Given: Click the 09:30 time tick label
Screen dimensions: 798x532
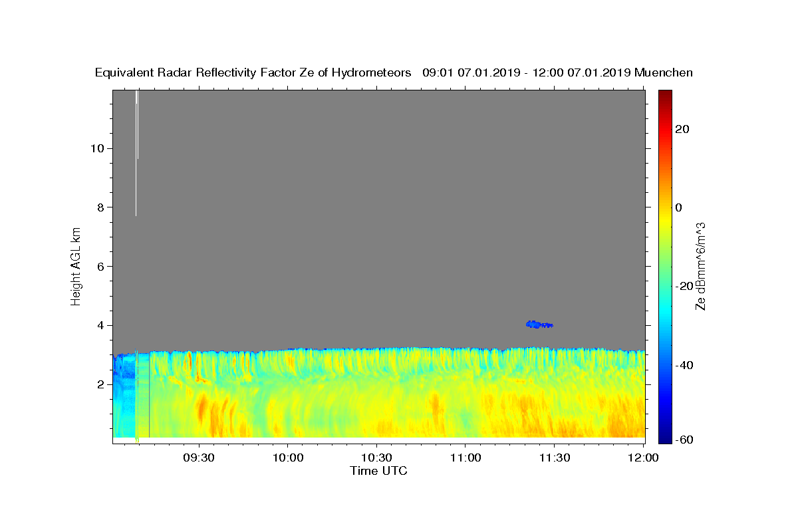Looking at the screenshot, I should 199,458.
